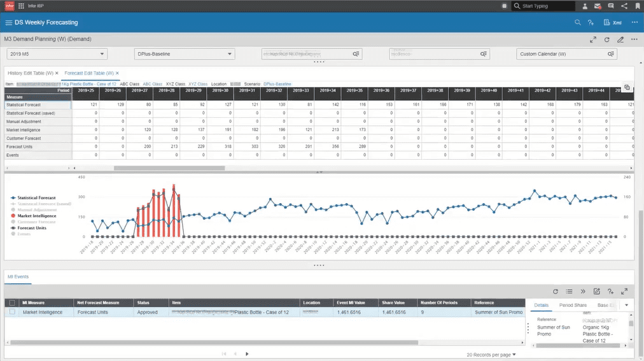This screenshot has width=644, height=361.
Task: Expand the demand planning panel to fullscreen
Action: point(593,39)
